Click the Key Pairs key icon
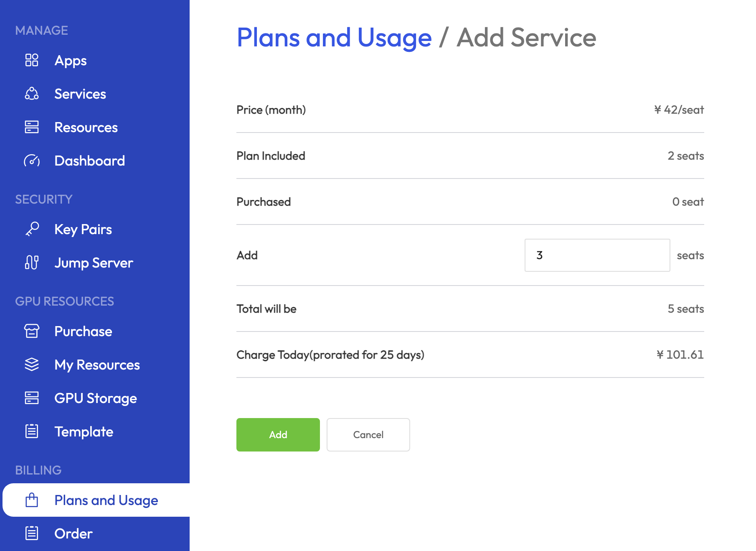The image size is (756, 551). [x=32, y=229]
